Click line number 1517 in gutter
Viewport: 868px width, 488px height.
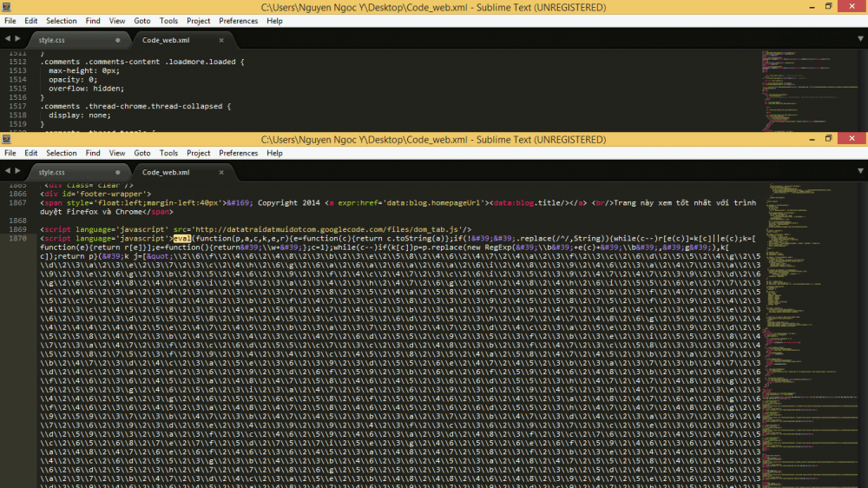click(17, 106)
